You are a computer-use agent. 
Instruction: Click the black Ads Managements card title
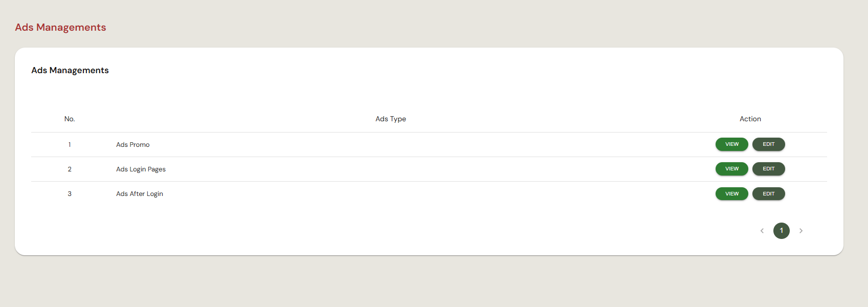click(70, 71)
